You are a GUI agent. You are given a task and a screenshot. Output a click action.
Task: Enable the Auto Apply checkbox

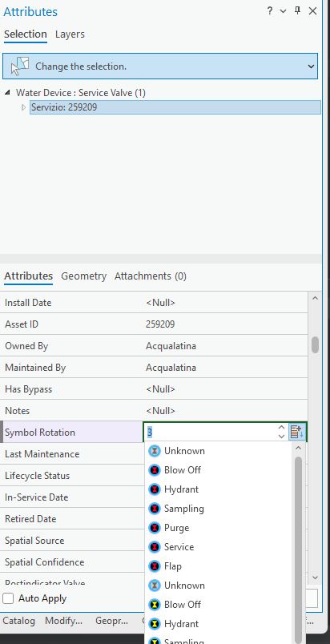[x=8, y=598]
